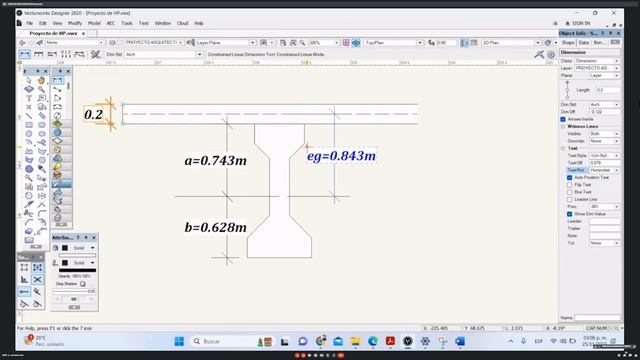Viewport: 640px width, 360px height.
Task: Toggle Drop Shadow checkbox in Attributes
Action: click(83, 284)
